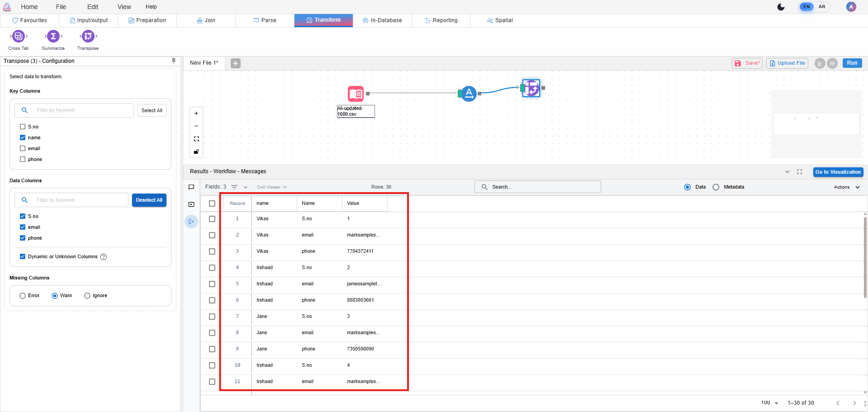Select the Summarize tool icon
This screenshot has height=412, width=868.
pyautogui.click(x=53, y=36)
